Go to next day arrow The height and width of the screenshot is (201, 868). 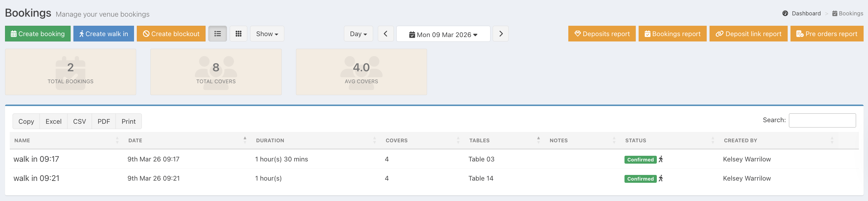(x=501, y=34)
